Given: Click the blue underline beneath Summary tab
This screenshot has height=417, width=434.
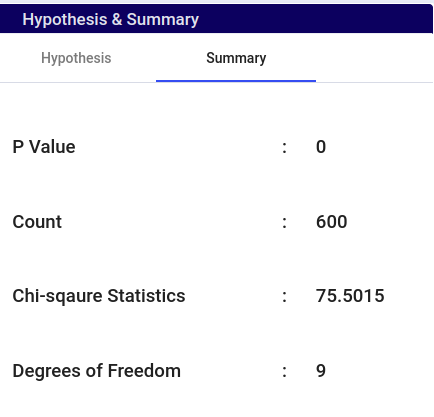Looking at the screenshot, I should tap(236, 81).
